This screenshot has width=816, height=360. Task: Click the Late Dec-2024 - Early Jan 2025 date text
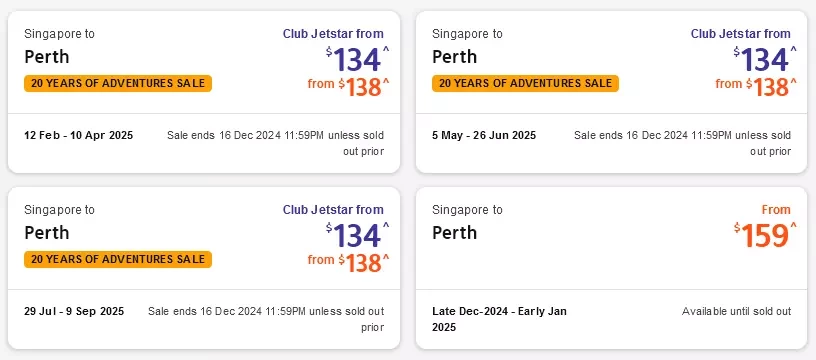pyautogui.click(x=500, y=319)
